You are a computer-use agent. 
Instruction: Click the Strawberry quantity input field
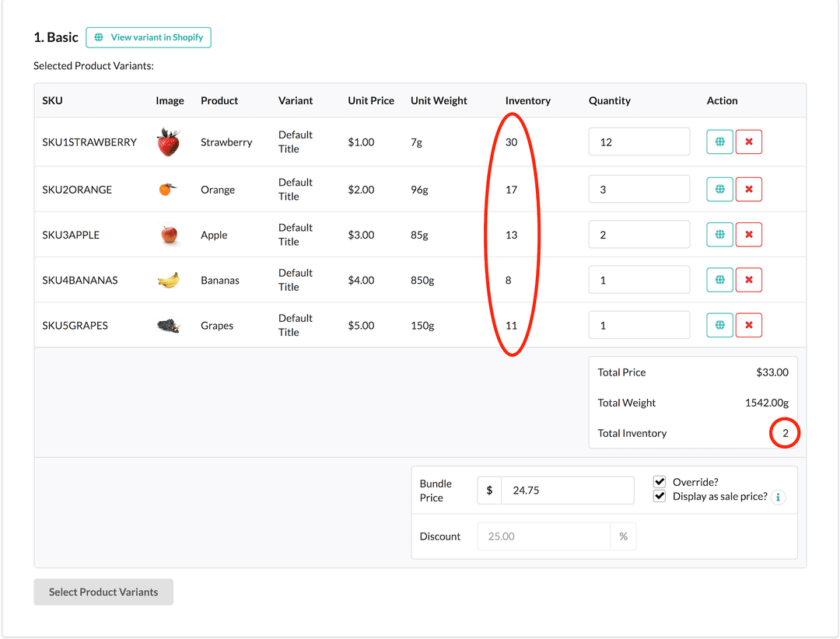[x=639, y=141]
